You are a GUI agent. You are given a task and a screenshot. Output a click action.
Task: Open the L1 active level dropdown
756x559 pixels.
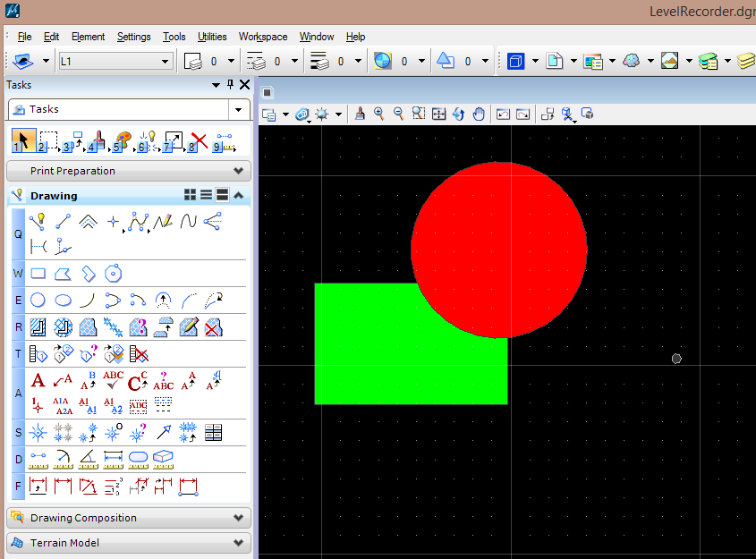(x=166, y=62)
